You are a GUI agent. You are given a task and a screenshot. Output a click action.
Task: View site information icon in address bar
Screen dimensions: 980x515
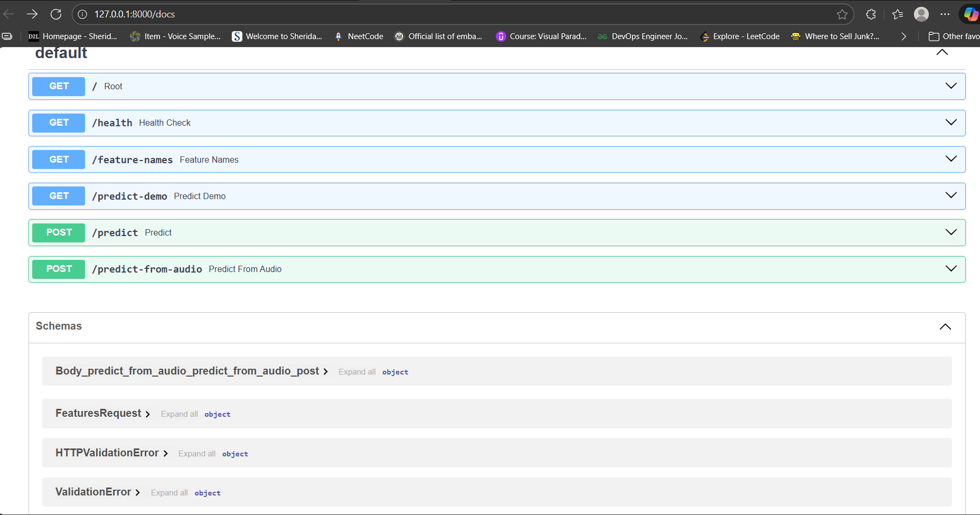(x=82, y=14)
